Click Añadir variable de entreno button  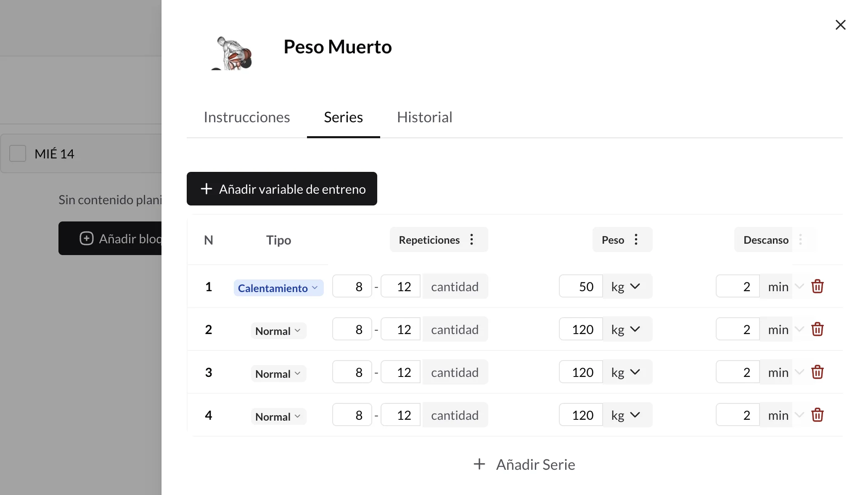pos(282,189)
